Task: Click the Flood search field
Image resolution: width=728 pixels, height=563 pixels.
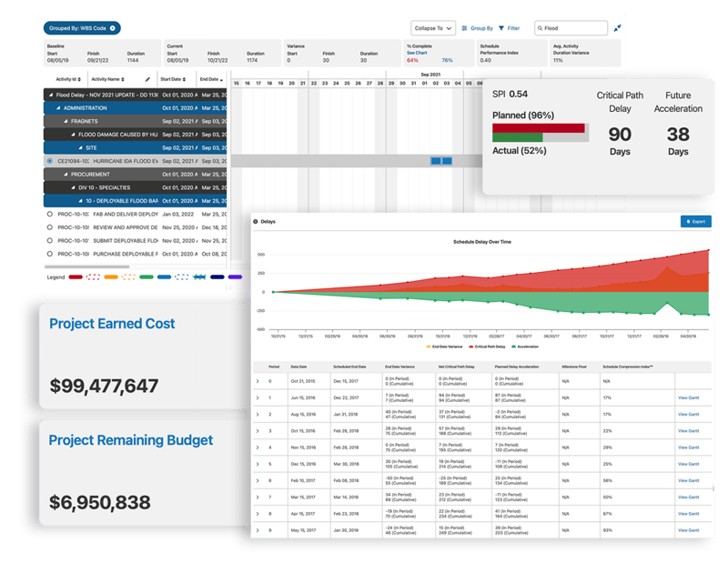Action: 574,28
